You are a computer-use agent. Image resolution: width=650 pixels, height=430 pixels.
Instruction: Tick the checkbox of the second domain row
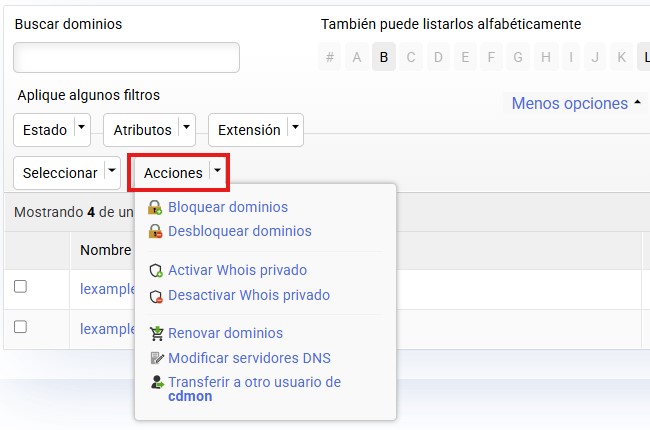[20, 327]
